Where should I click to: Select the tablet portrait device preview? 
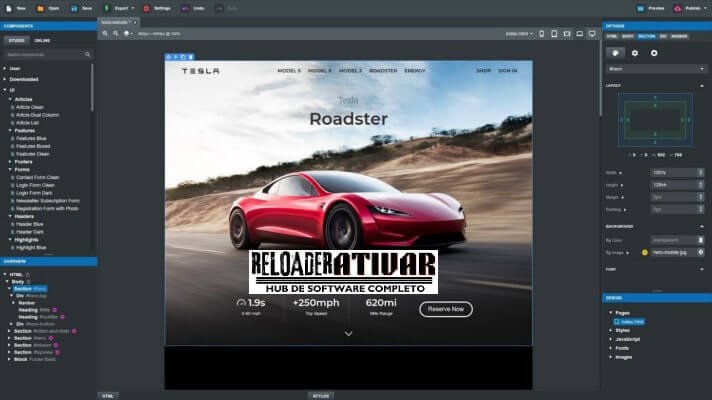(554, 34)
